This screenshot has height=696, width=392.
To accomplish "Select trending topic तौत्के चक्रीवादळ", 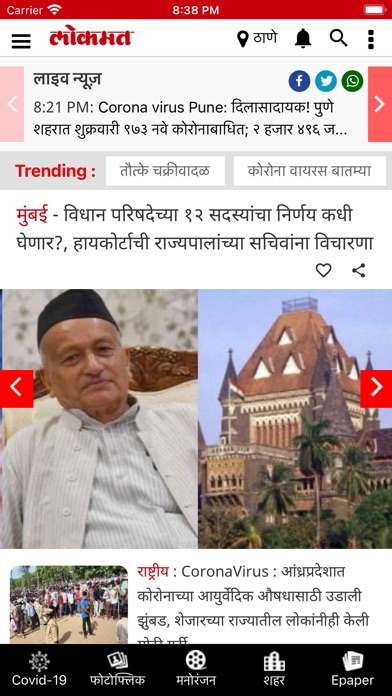I will pyautogui.click(x=165, y=171).
